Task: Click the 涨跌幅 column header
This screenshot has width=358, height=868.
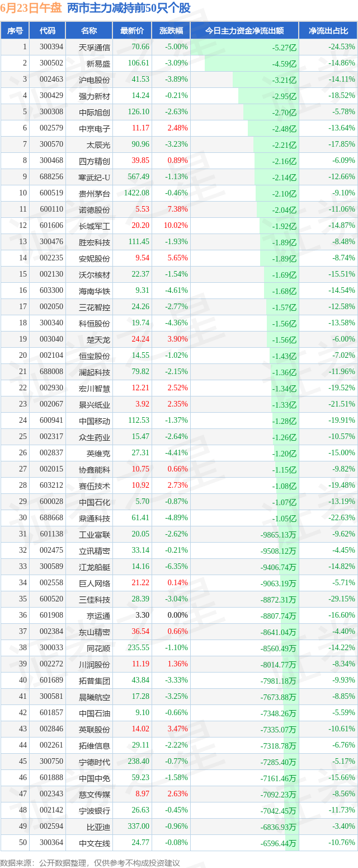Action: pyautogui.click(x=171, y=31)
